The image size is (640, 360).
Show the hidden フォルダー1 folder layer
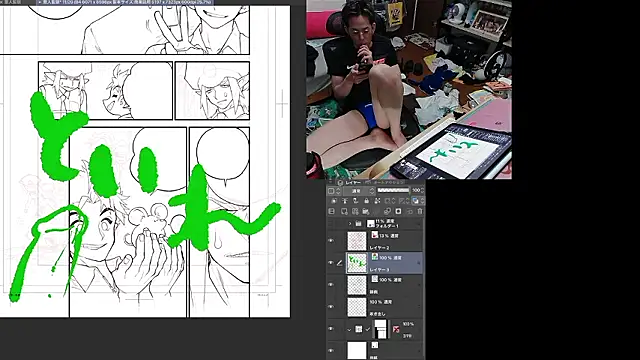tap(331, 224)
